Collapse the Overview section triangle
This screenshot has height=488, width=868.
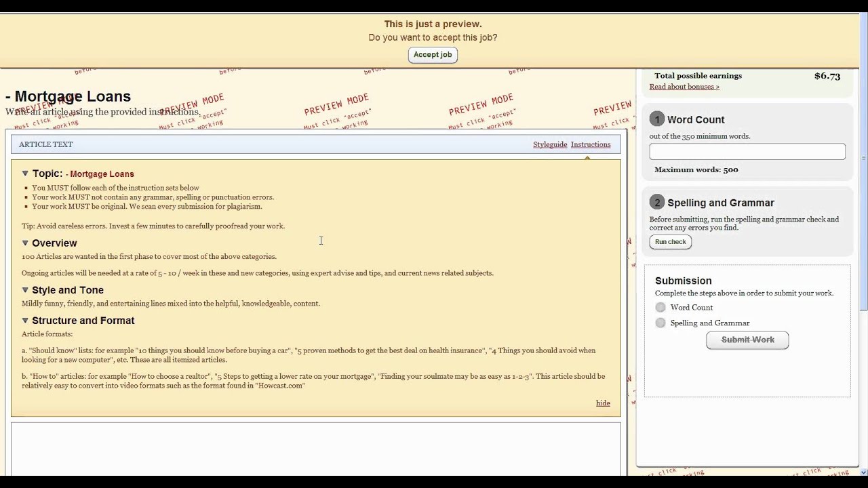[25, 243]
